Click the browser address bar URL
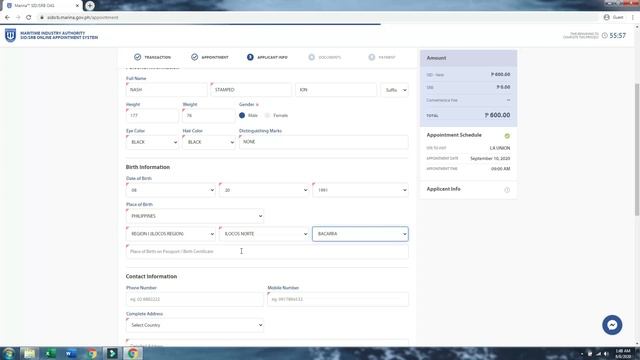 pos(82,18)
